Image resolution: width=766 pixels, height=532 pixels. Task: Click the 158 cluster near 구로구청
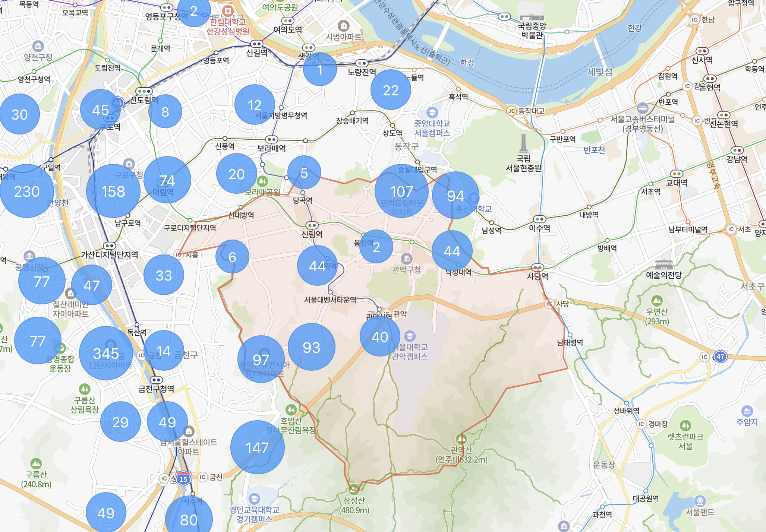(x=113, y=191)
